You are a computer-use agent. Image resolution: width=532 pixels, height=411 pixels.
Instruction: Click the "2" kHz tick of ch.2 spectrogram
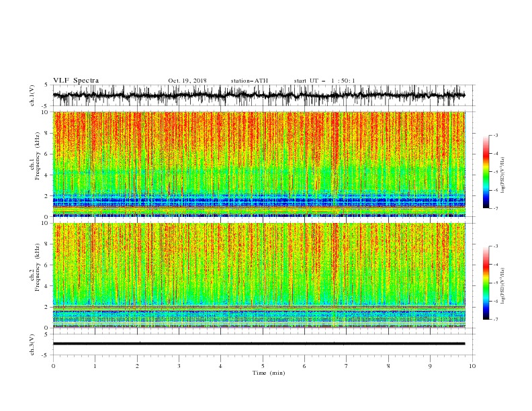tap(47, 307)
